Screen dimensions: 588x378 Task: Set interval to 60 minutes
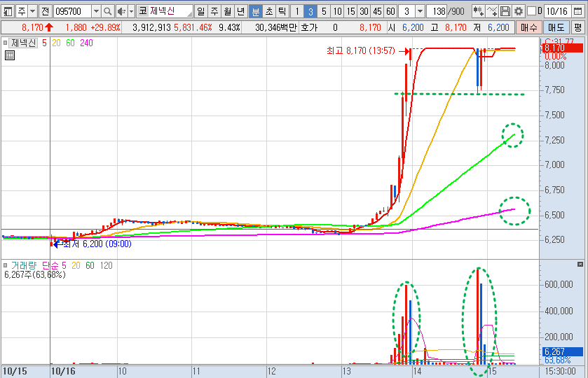[x=391, y=11]
